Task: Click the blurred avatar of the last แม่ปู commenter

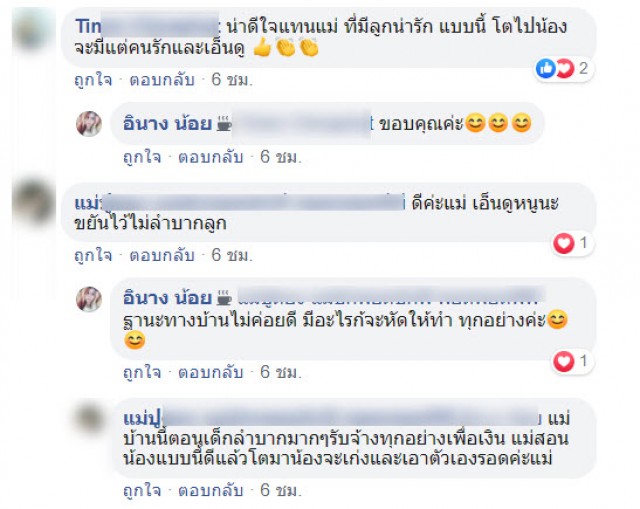Action: click(90, 419)
